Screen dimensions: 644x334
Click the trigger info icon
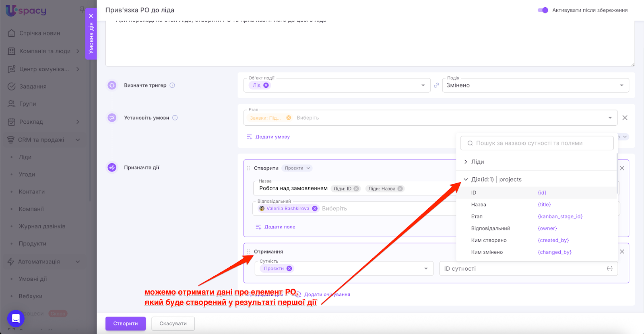click(172, 85)
